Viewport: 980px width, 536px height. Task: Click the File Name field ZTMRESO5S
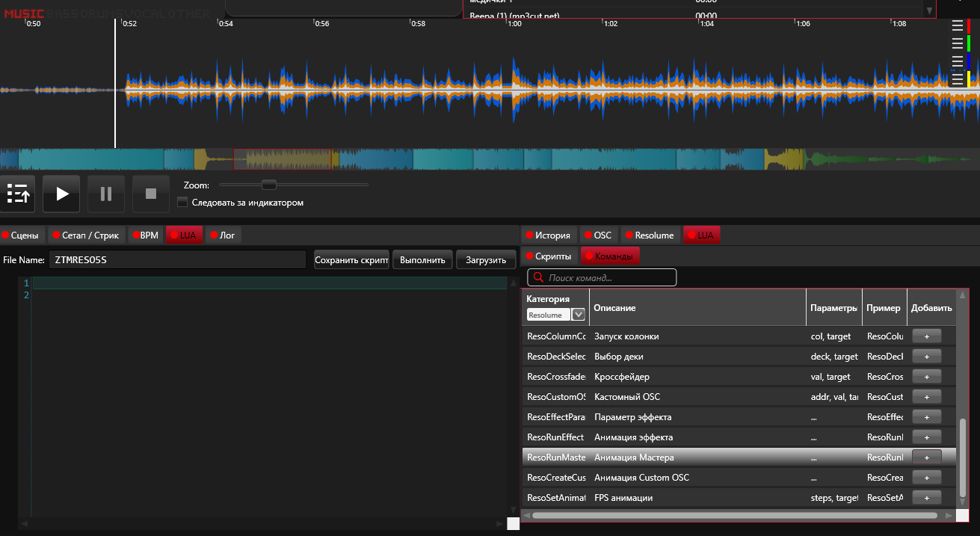[x=177, y=259]
